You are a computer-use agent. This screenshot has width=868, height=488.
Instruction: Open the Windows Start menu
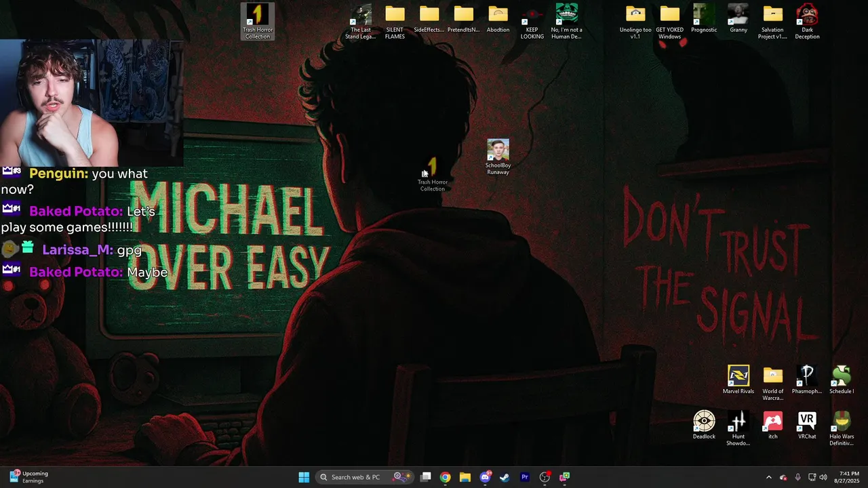click(304, 477)
